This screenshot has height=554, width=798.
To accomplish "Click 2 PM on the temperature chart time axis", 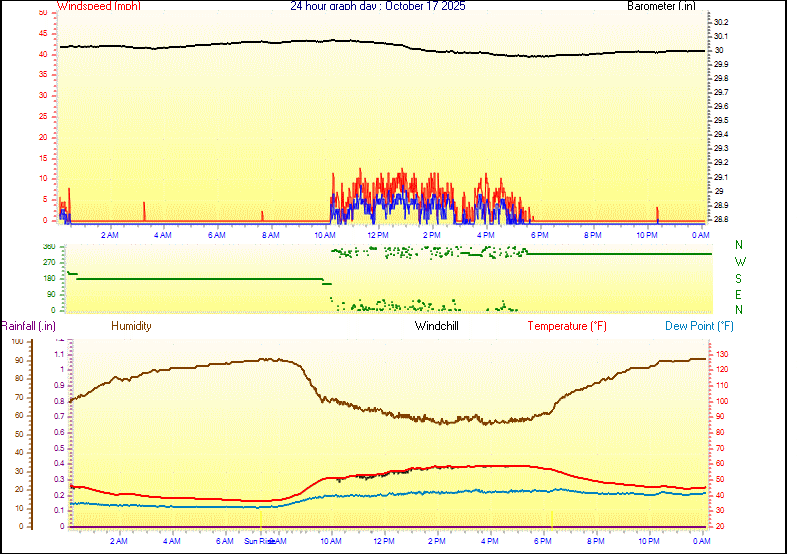I will pyautogui.click(x=436, y=541).
